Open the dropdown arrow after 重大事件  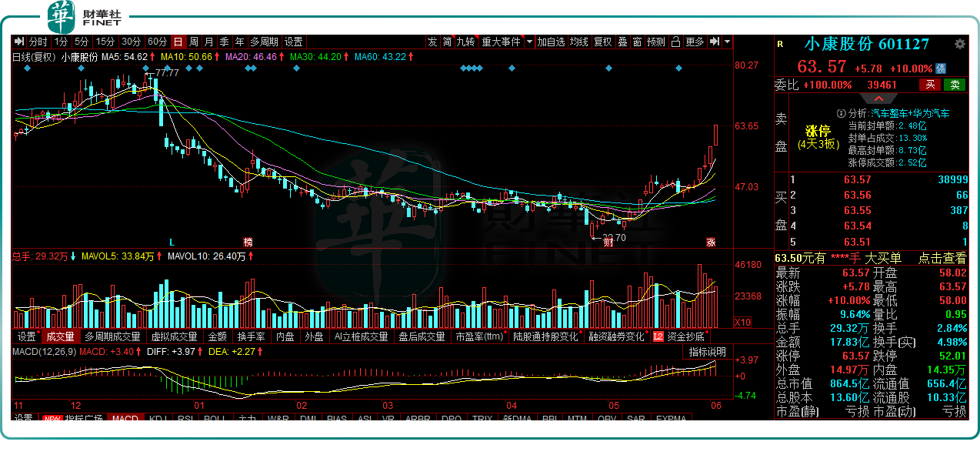point(529,42)
